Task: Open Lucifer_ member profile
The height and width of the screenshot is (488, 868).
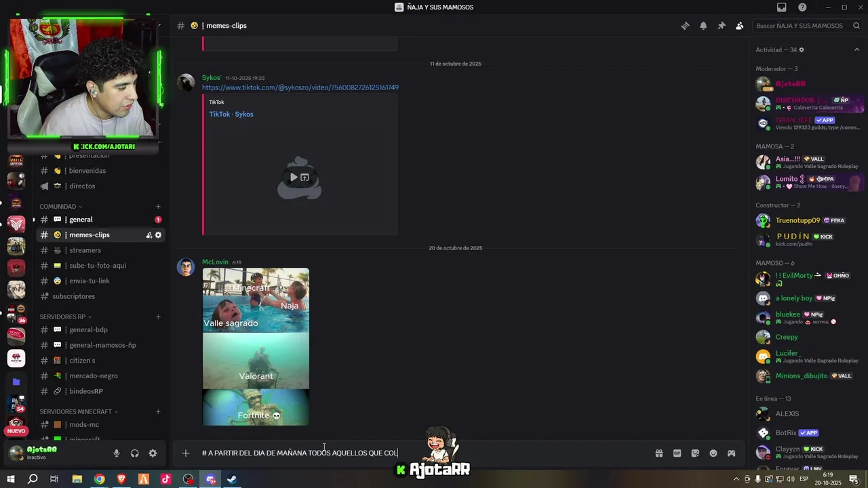Action: 808,357
